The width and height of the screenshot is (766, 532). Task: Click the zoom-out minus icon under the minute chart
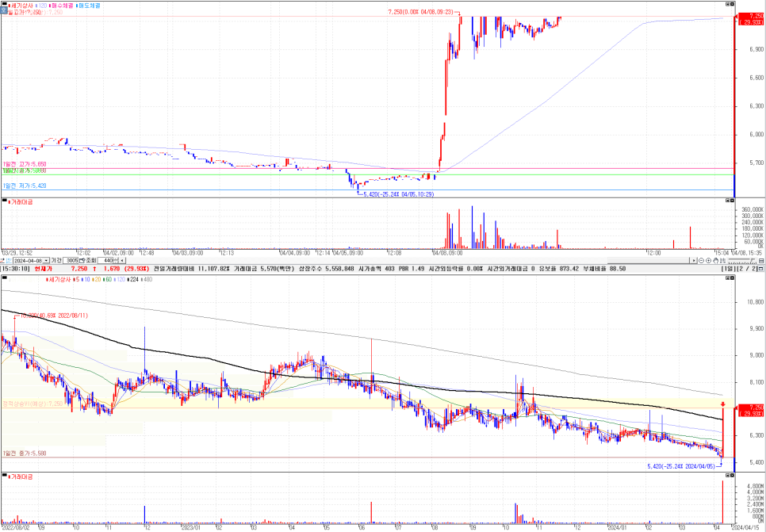coord(701,261)
